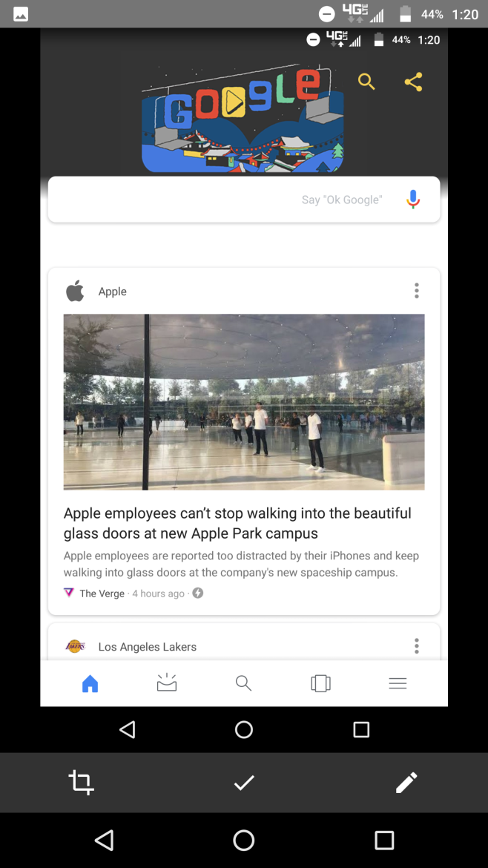488x868 pixels.
Task: Switch to the Upcoming inbox tab
Action: pos(167,683)
